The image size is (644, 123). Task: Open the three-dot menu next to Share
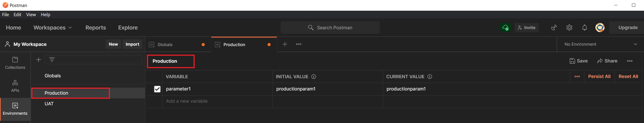tap(630, 61)
